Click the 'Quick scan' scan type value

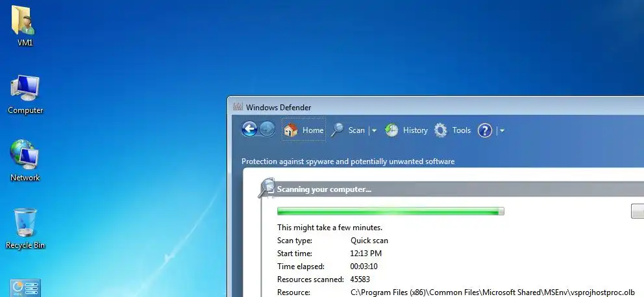point(369,241)
